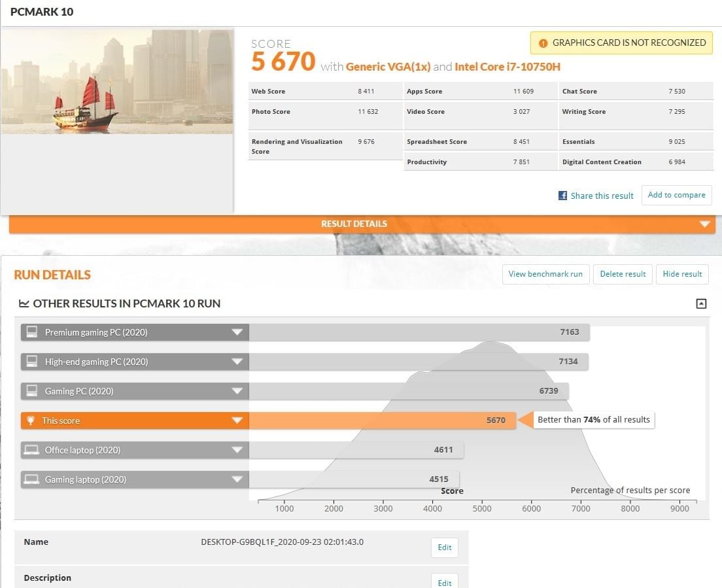Click the Web Score value 8 411
The height and width of the screenshot is (588, 722).
[366, 91]
